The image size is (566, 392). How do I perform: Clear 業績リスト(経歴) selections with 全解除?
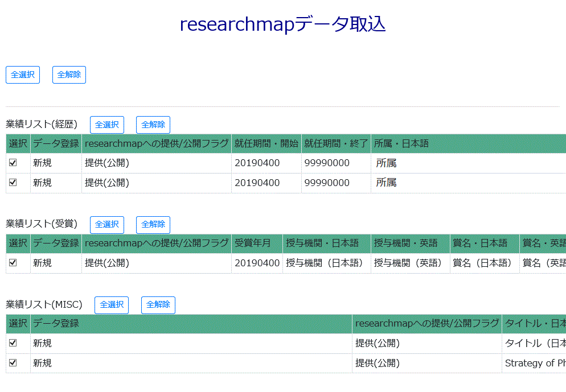click(x=153, y=125)
